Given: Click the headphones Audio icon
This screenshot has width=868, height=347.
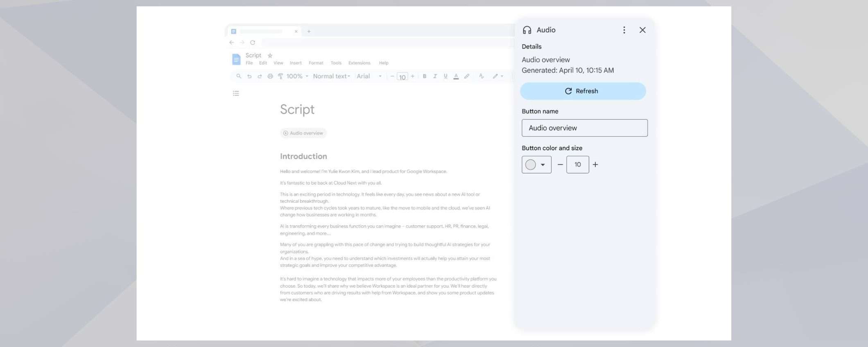Looking at the screenshot, I should click(527, 30).
